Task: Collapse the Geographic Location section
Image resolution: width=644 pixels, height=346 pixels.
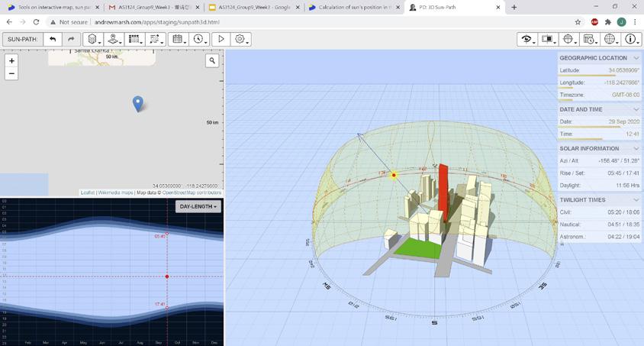Action: point(636,58)
